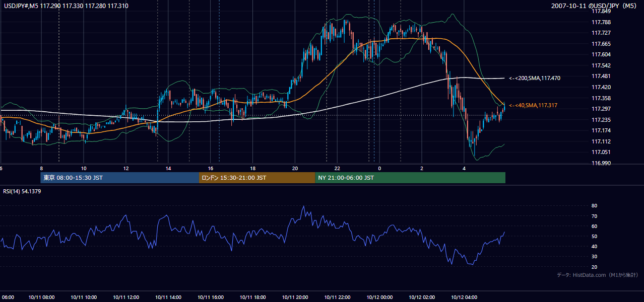The image size is (644, 302).
Task: Click price scale value 117.849
Action: point(600,11)
